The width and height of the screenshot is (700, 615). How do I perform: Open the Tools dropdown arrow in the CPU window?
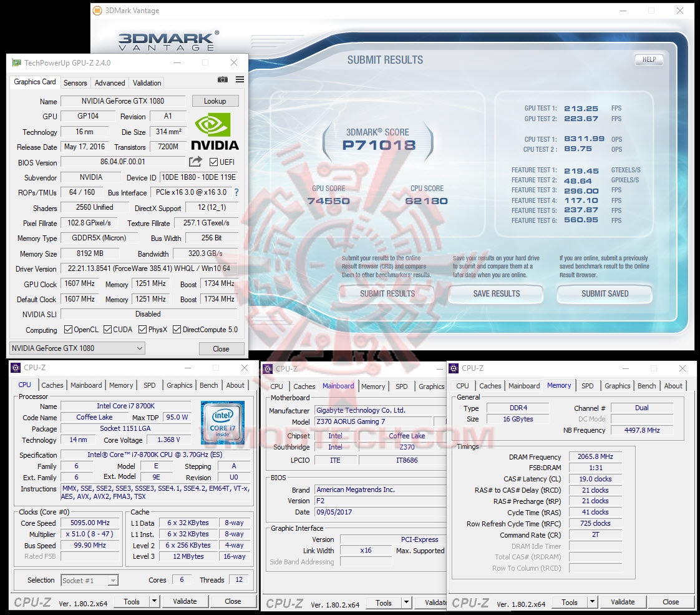(154, 602)
